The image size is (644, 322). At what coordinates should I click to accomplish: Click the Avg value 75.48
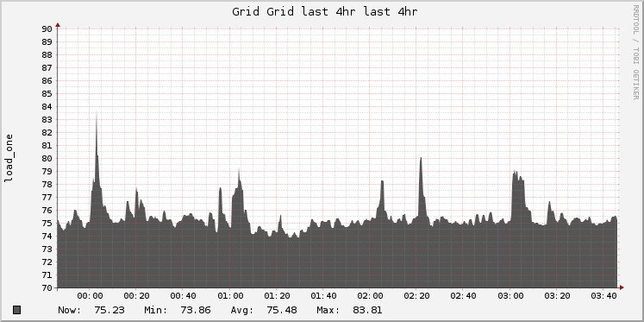click(281, 310)
